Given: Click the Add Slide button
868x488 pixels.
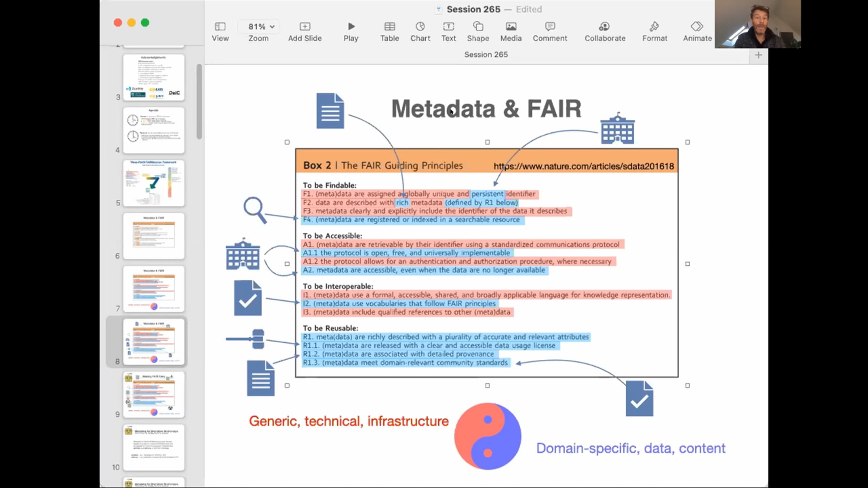Looking at the screenshot, I should click(305, 31).
